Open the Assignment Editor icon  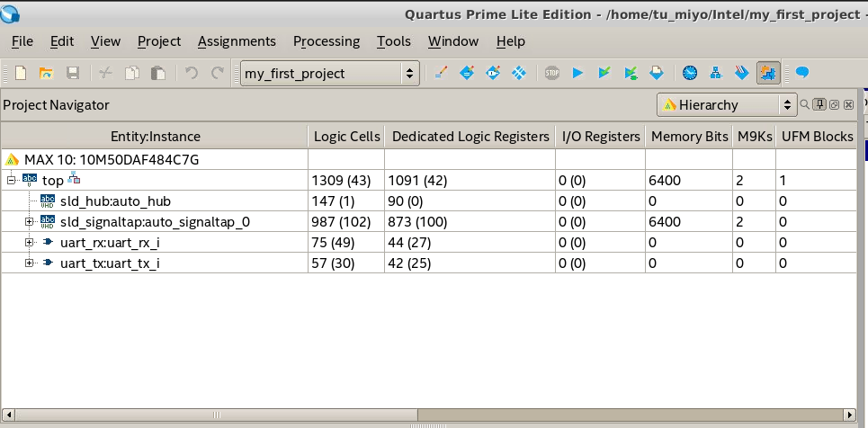point(467,73)
